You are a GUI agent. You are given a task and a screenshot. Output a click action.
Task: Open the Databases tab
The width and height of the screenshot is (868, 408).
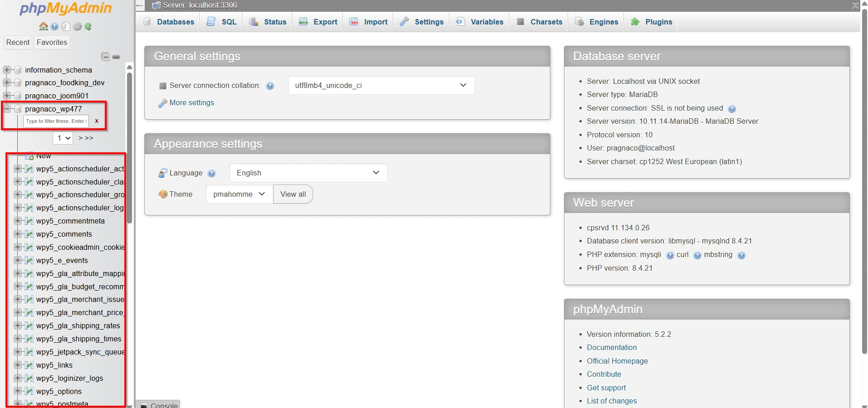pos(168,22)
